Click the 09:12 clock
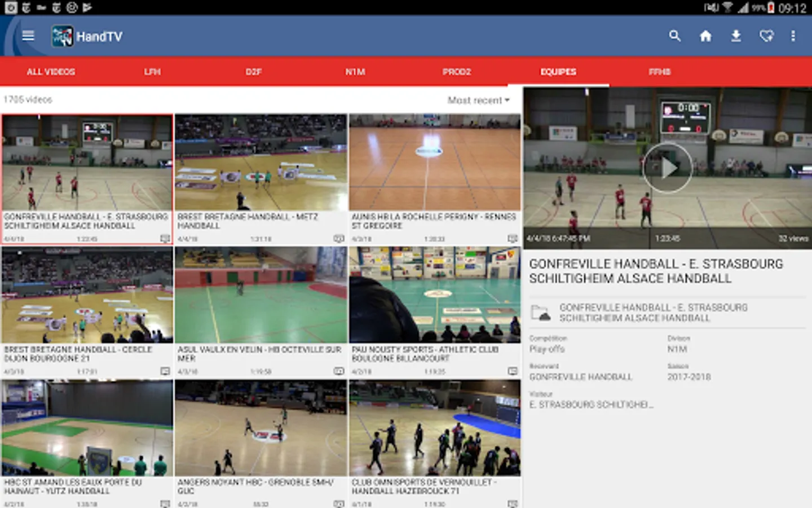The height and width of the screenshot is (508, 812). pyautogui.click(x=792, y=7)
